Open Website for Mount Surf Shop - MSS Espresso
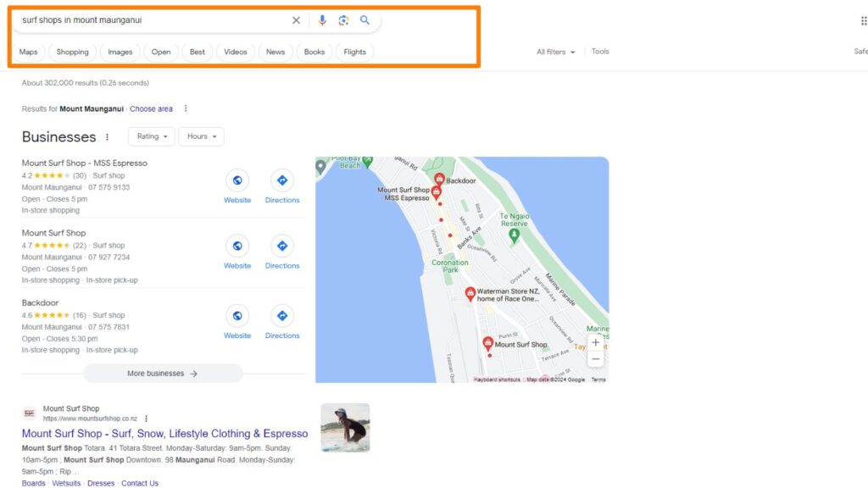 coord(237,187)
